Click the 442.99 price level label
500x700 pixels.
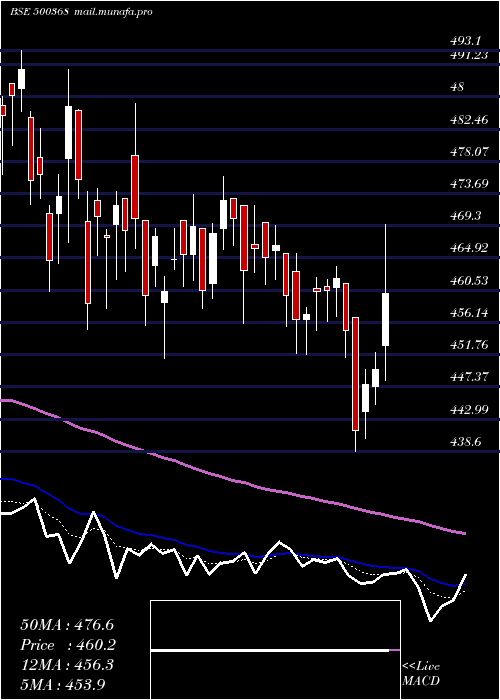(x=469, y=410)
